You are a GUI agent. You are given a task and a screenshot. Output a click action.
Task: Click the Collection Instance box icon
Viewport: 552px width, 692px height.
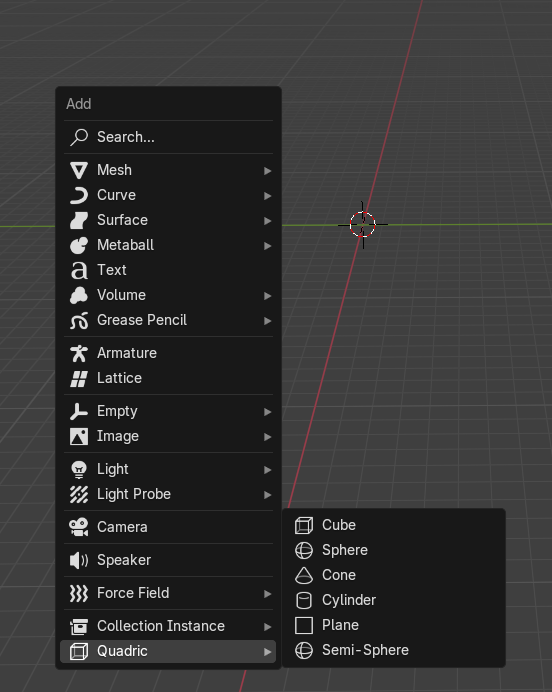tap(79, 626)
